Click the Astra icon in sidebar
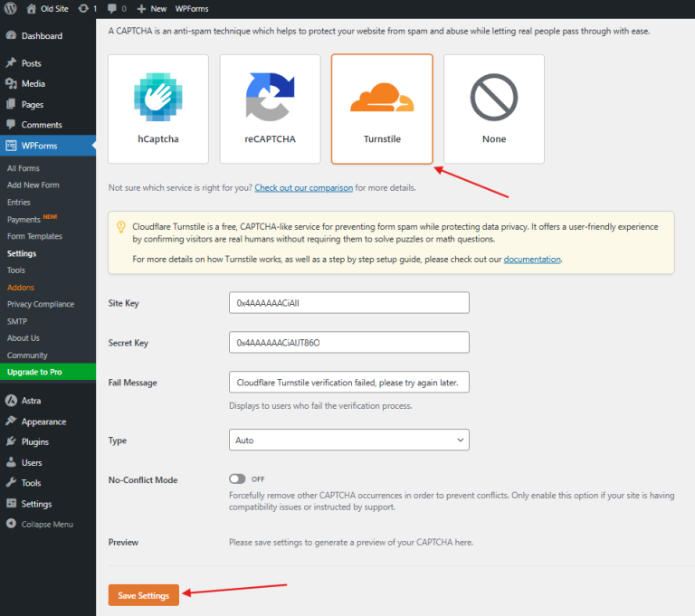 11,401
